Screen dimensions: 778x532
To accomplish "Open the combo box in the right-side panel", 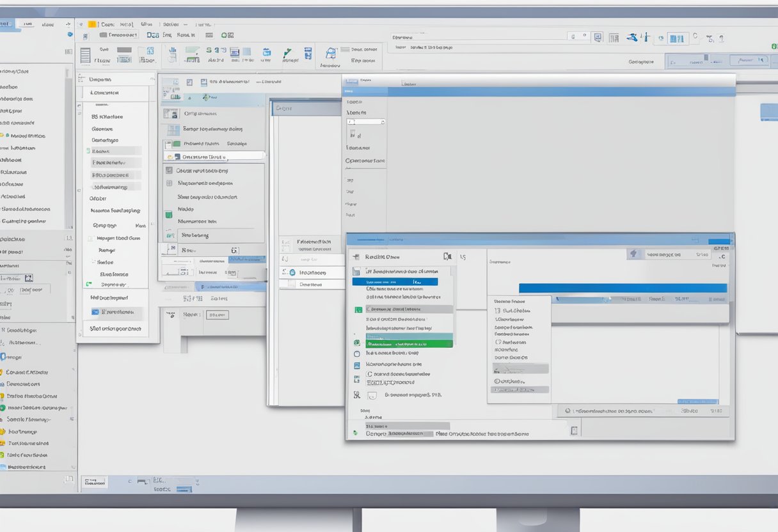I will pyautogui.click(x=520, y=368).
